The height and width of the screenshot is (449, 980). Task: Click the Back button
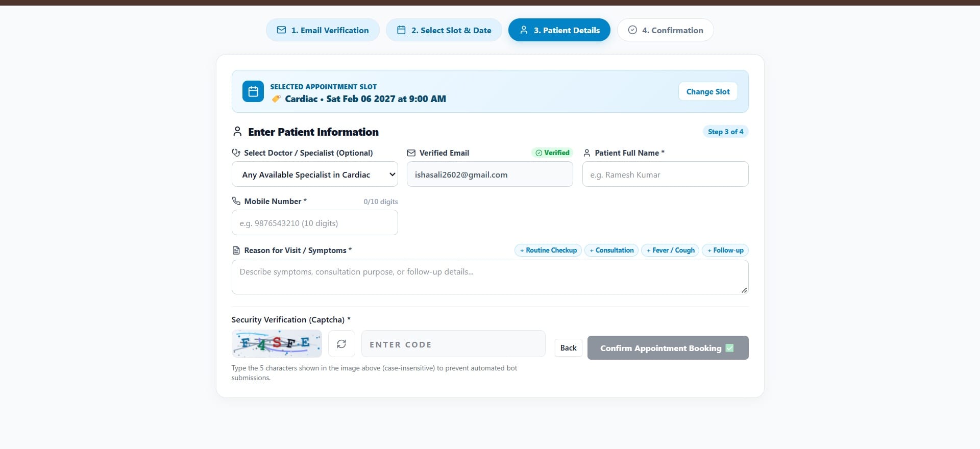pyautogui.click(x=569, y=348)
